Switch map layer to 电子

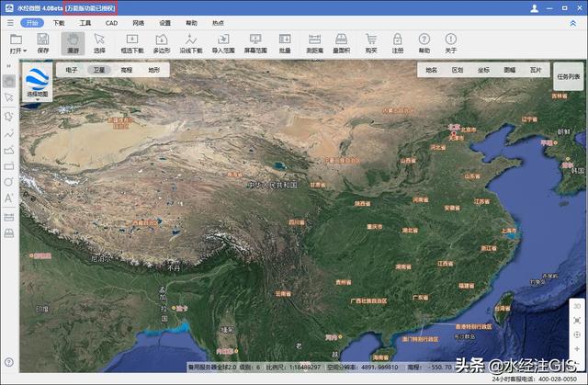72,70
